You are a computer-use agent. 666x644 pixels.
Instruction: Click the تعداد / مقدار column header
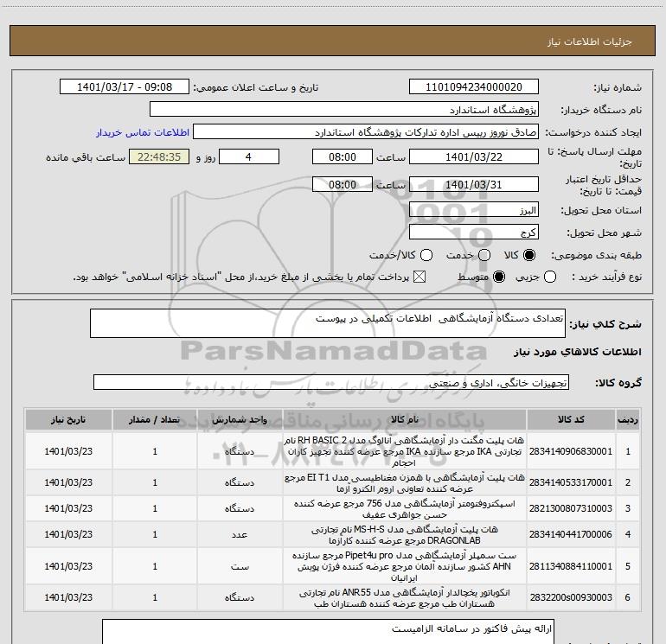(x=155, y=420)
